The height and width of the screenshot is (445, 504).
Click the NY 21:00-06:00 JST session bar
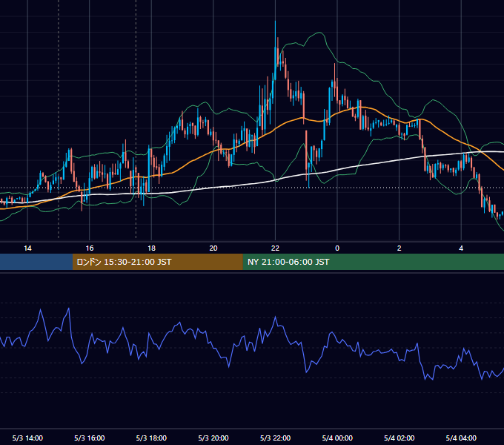point(373,262)
